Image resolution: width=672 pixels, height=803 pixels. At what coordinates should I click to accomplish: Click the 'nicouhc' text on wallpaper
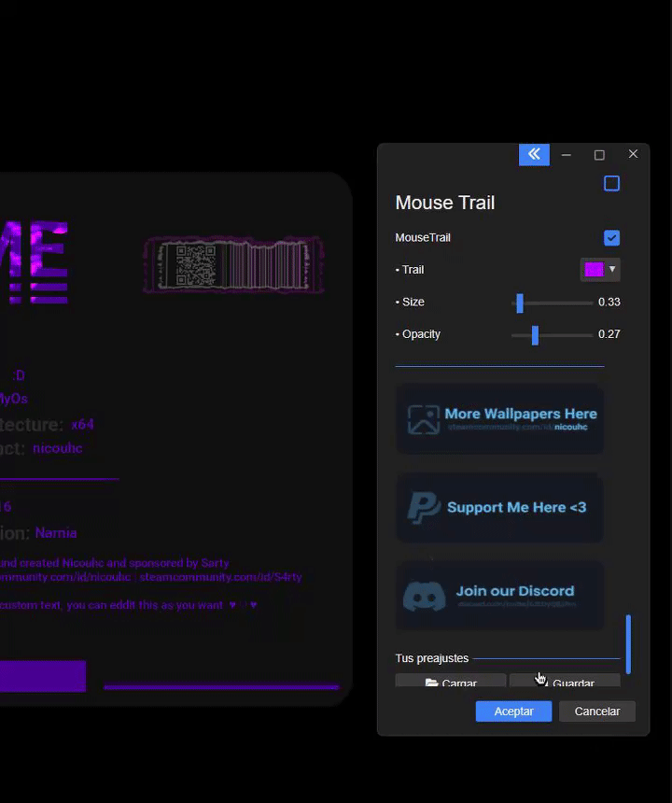tap(57, 448)
